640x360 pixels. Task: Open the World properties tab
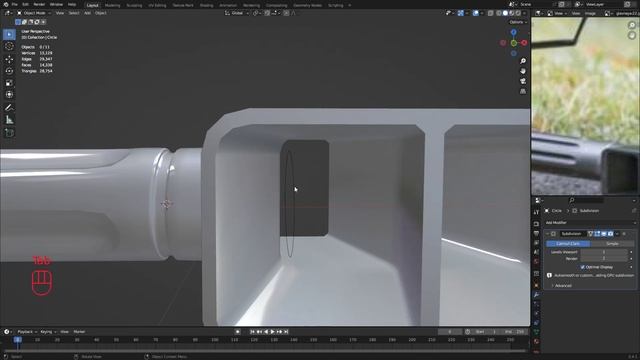point(536,262)
